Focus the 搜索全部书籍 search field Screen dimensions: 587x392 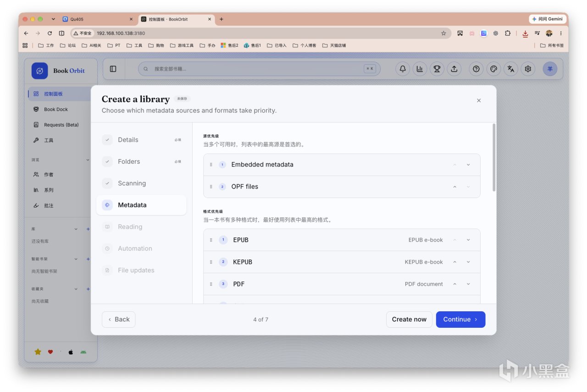tap(259, 69)
